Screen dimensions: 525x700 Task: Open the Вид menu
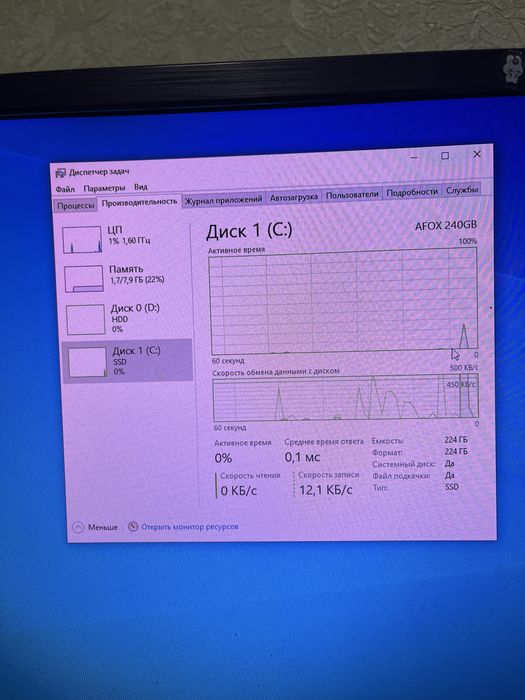pyautogui.click(x=141, y=187)
